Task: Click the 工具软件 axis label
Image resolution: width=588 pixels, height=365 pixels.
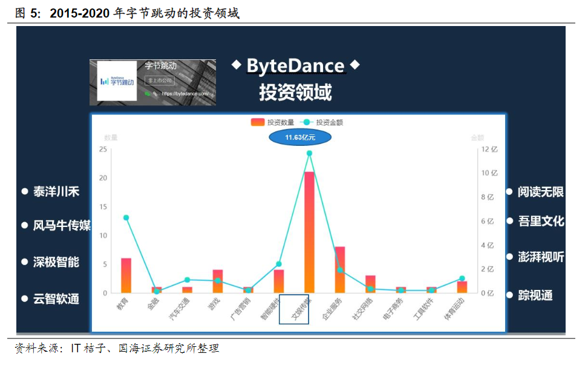Action: (423, 309)
